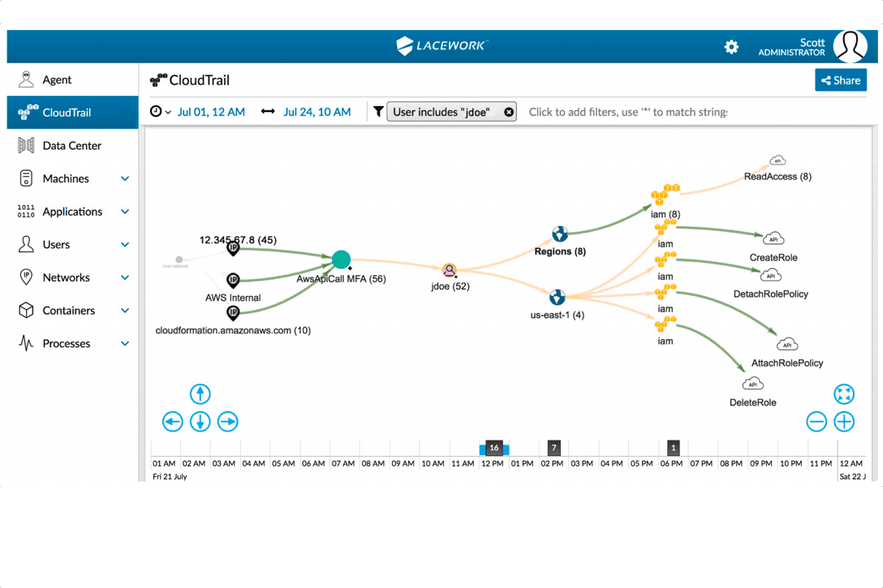Click the CloudTrail page title icon
Viewport: 883px width, 588px height.
tap(158, 80)
